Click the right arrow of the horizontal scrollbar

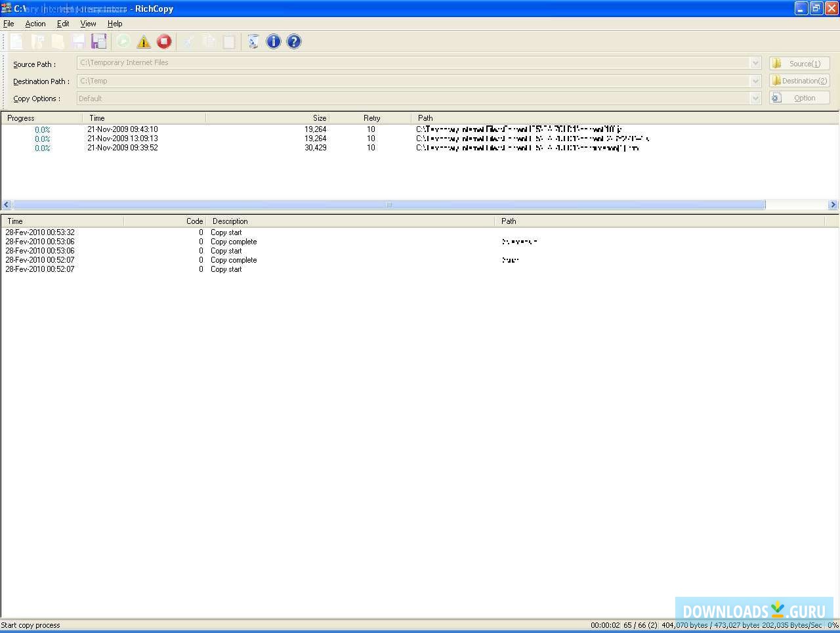(x=833, y=205)
